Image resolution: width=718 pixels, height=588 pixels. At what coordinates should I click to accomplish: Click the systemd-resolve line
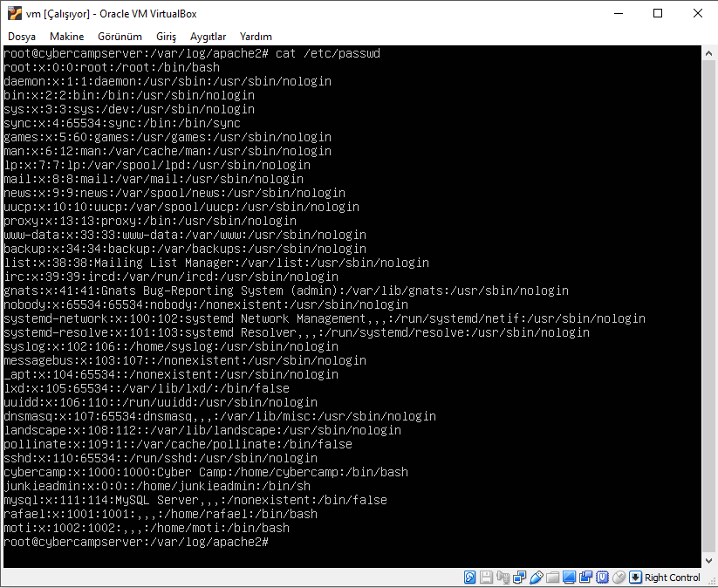coord(297,333)
